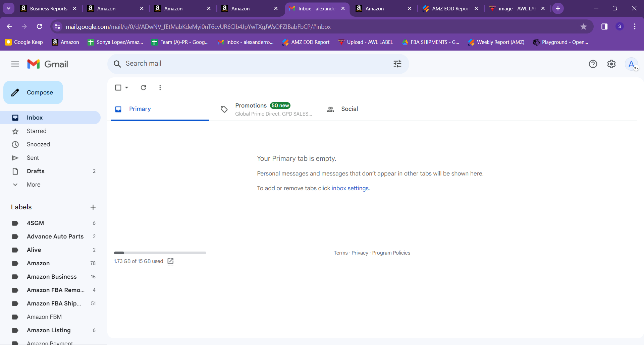The image size is (644, 345).
Task: View site information icon in address bar
Action: [x=57, y=26]
